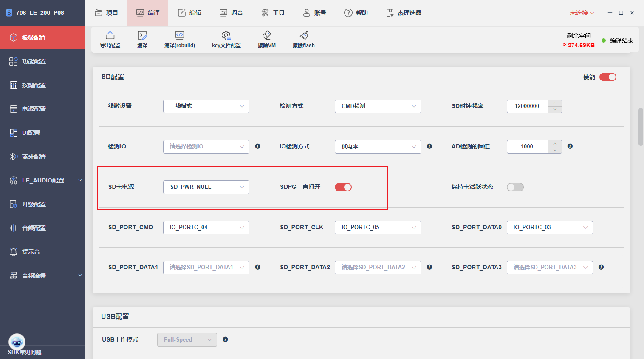Screen dimensions: 644x359
Task: Open the 工具 menu
Action: pyautogui.click(x=273, y=13)
